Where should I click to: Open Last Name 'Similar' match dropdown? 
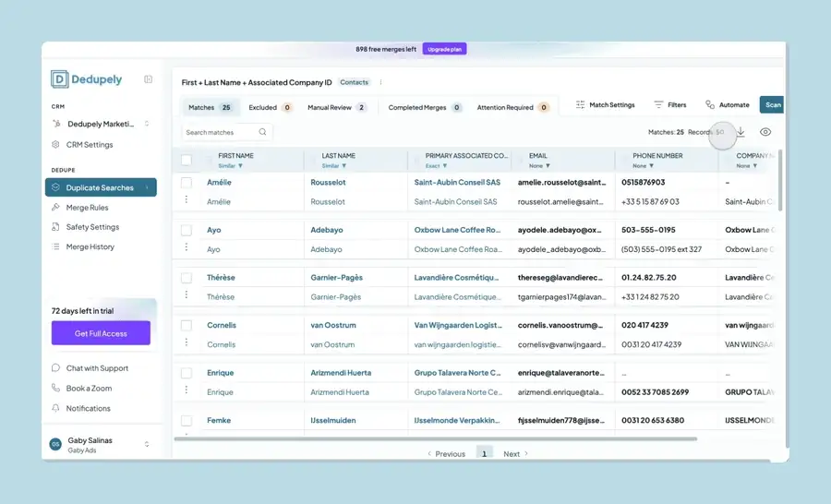(x=334, y=166)
